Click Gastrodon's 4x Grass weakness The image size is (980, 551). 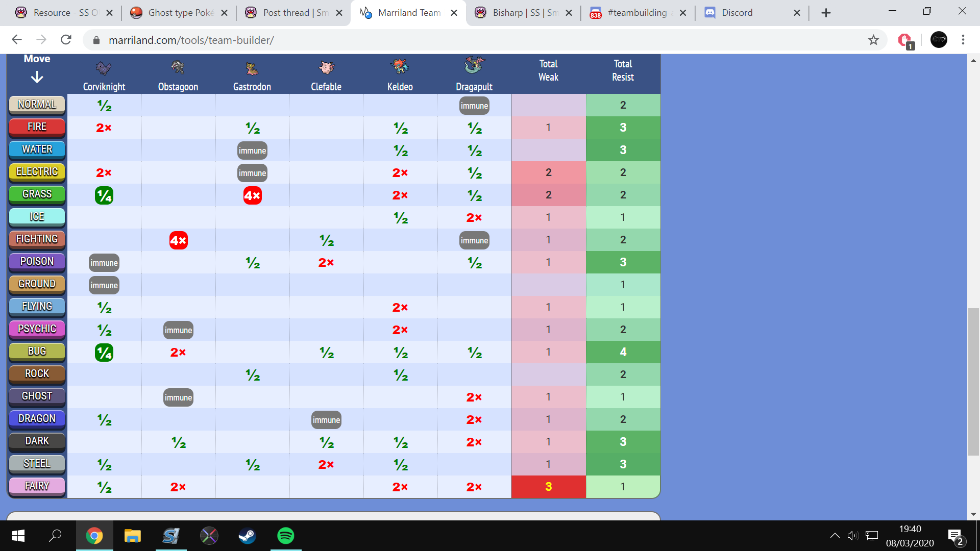[252, 195]
